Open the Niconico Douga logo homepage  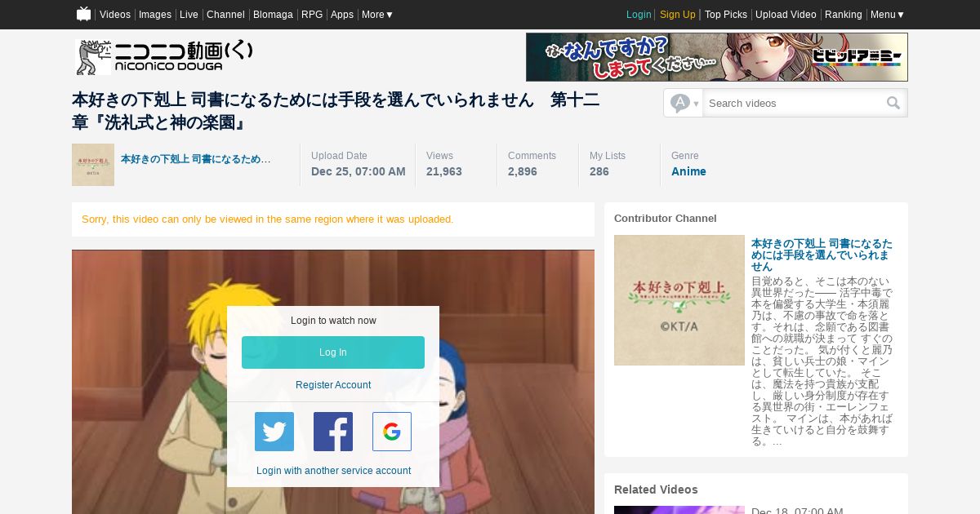pyautogui.click(x=164, y=57)
